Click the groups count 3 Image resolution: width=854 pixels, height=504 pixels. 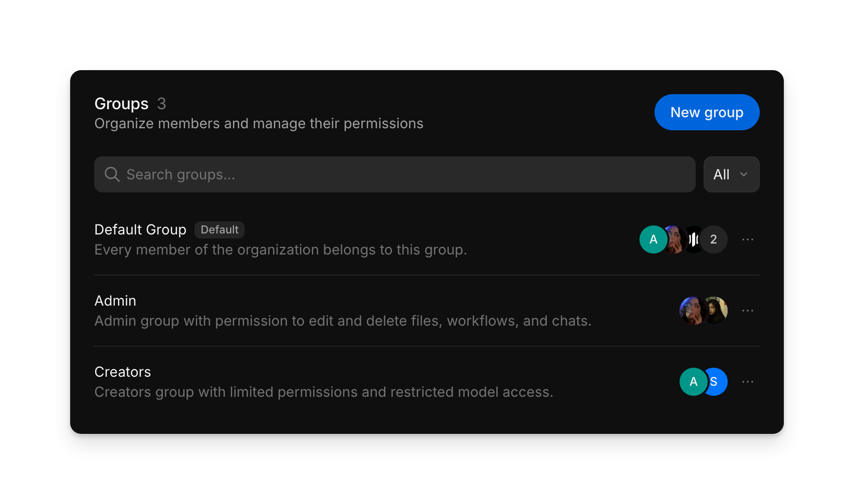click(x=161, y=104)
